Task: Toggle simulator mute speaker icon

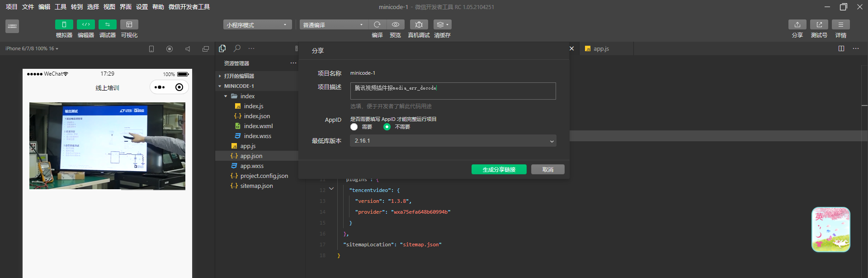Action: point(188,49)
